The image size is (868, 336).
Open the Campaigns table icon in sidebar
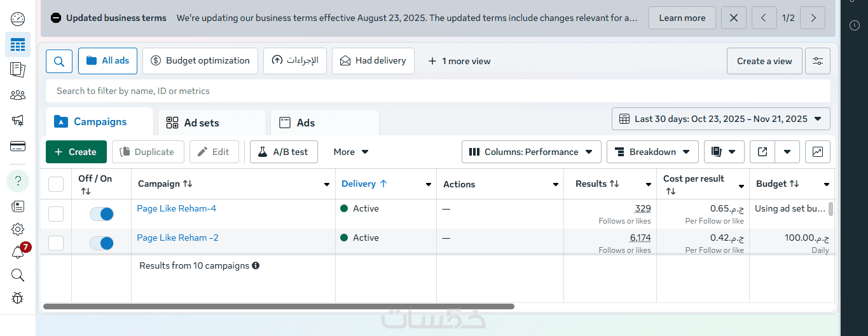point(18,44)
